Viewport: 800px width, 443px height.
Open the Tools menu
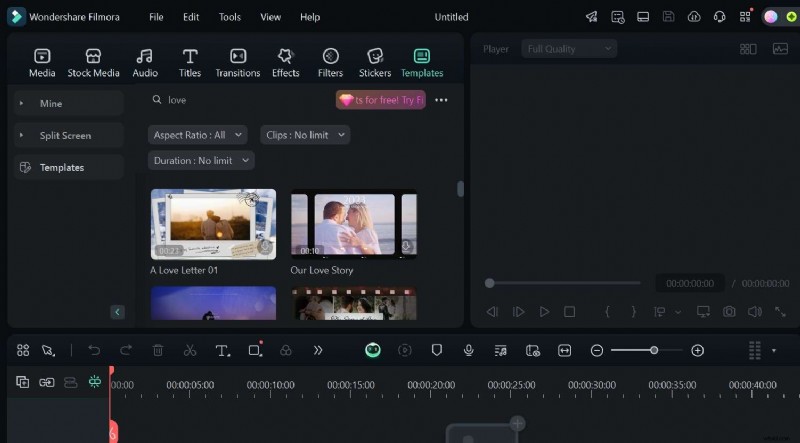click(x=230, y=17)
